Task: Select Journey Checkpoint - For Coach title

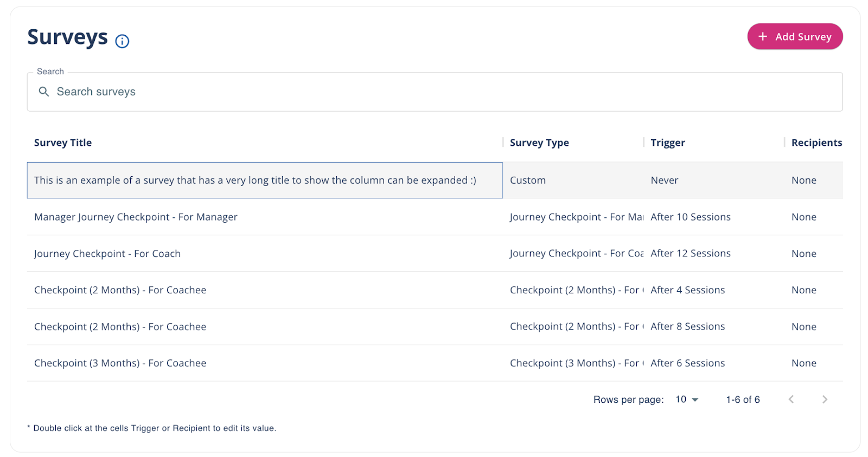Action: coord(107,254)
